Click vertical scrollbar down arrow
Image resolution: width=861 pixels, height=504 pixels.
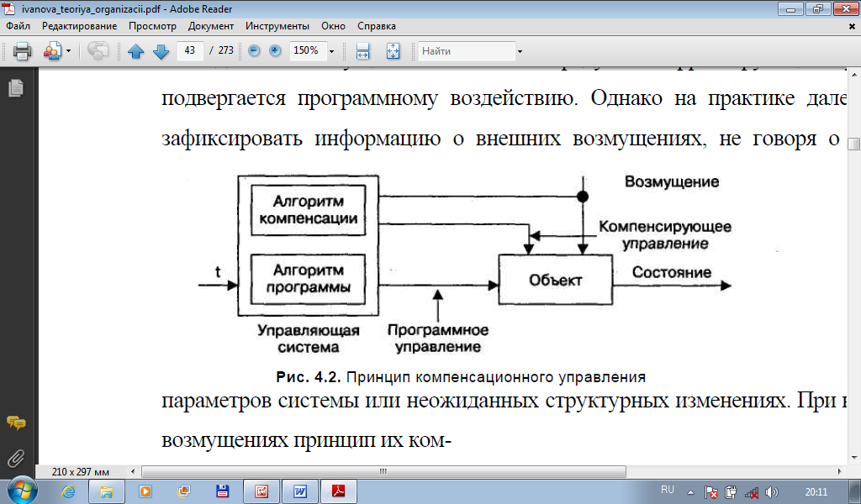pyautogui.click(x=854, y=458)
